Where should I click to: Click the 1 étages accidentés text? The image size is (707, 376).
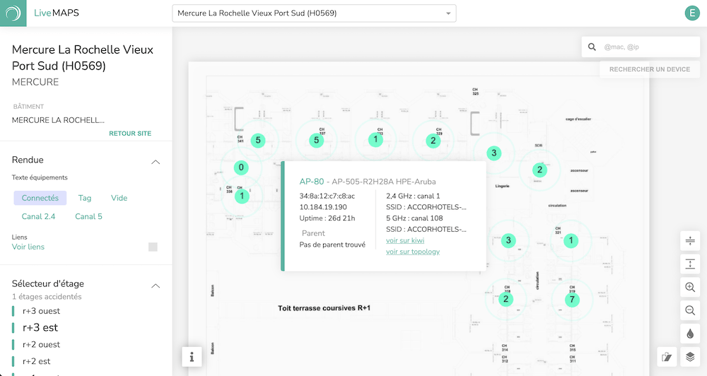(x=46, y=297)
